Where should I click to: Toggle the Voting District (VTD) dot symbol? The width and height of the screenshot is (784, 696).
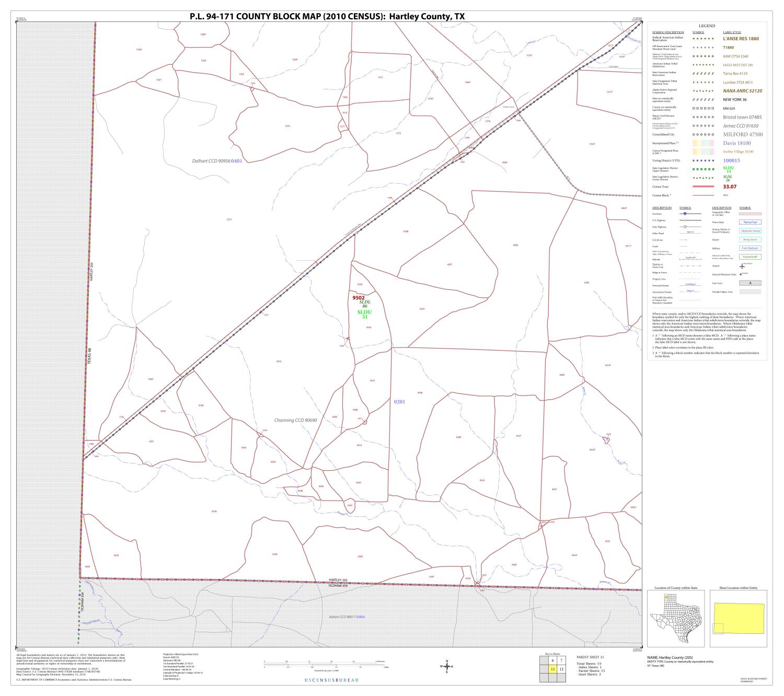(x=703, y=160)
